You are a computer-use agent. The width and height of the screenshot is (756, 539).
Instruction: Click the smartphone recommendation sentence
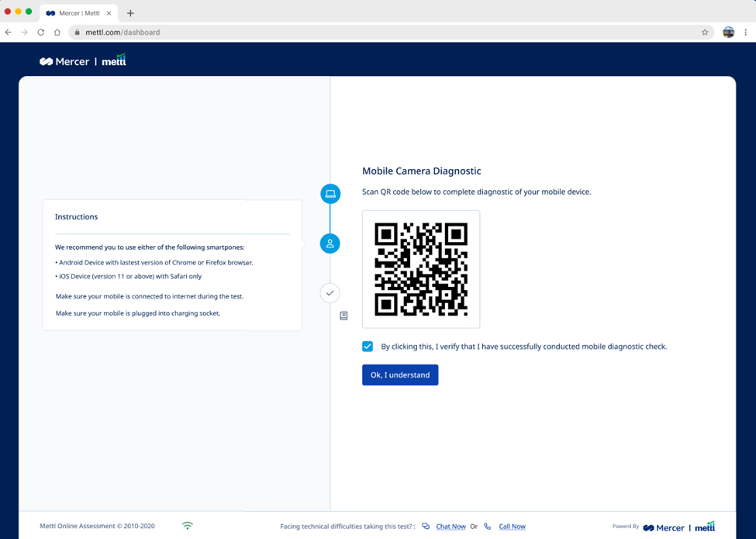pyautogui.click(x=150, y=247)
